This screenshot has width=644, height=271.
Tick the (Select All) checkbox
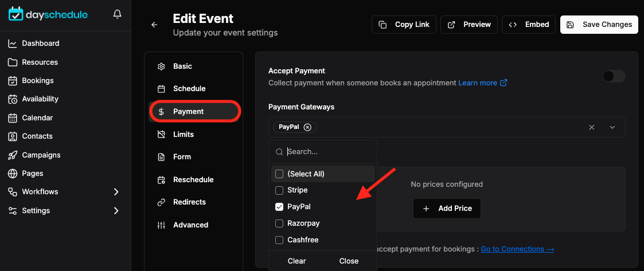(x=279, y=174)
